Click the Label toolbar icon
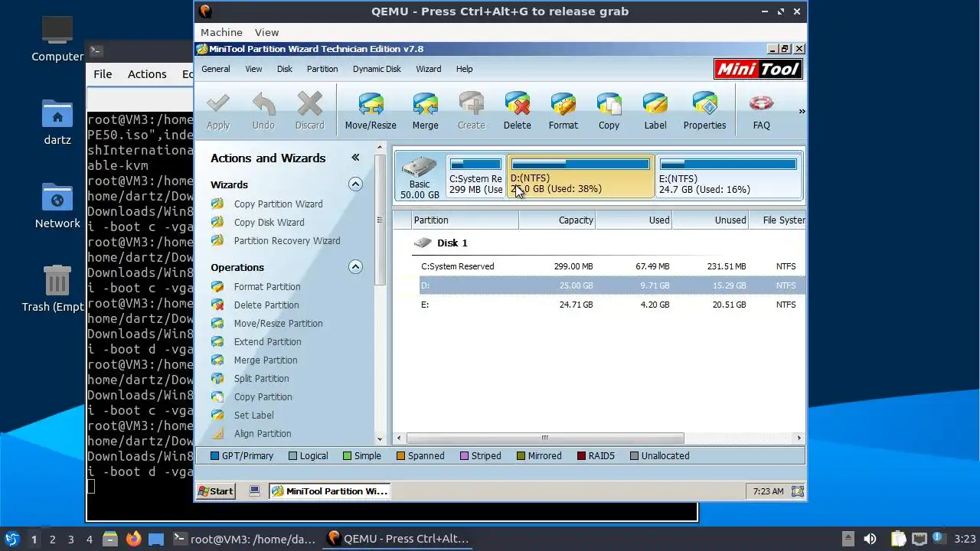The image size is (980, 551). pyautogui.click(x=655, y=103)
